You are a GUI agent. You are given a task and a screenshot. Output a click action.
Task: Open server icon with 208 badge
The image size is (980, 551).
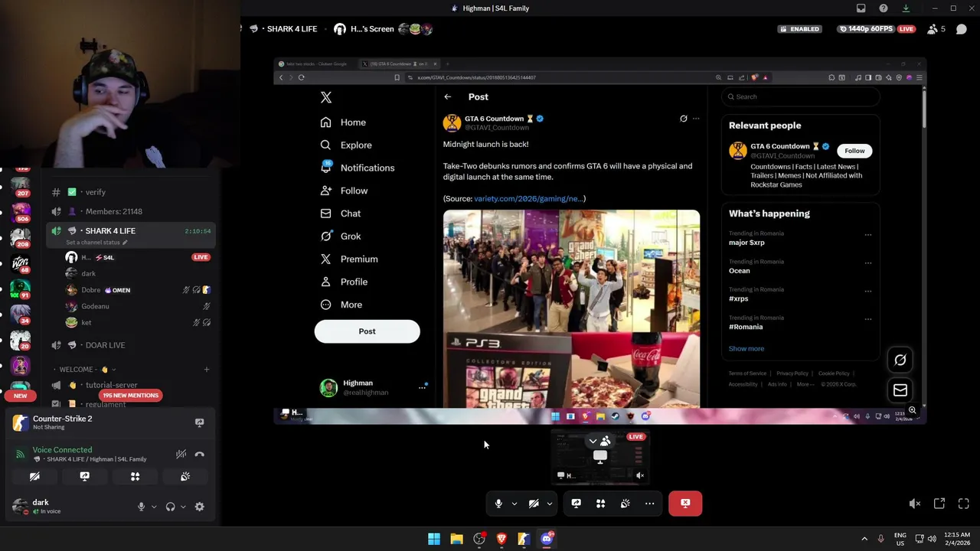click(x=21, y=237)
